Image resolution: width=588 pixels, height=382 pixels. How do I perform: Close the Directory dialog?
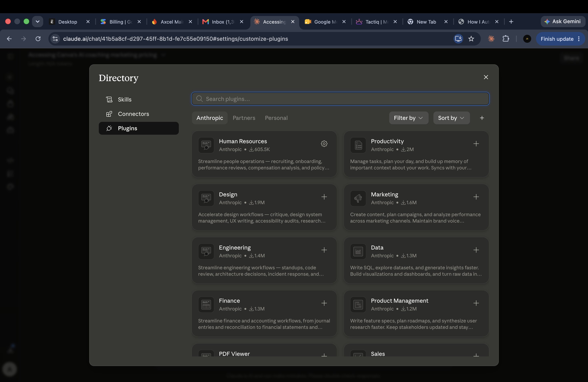486,77
